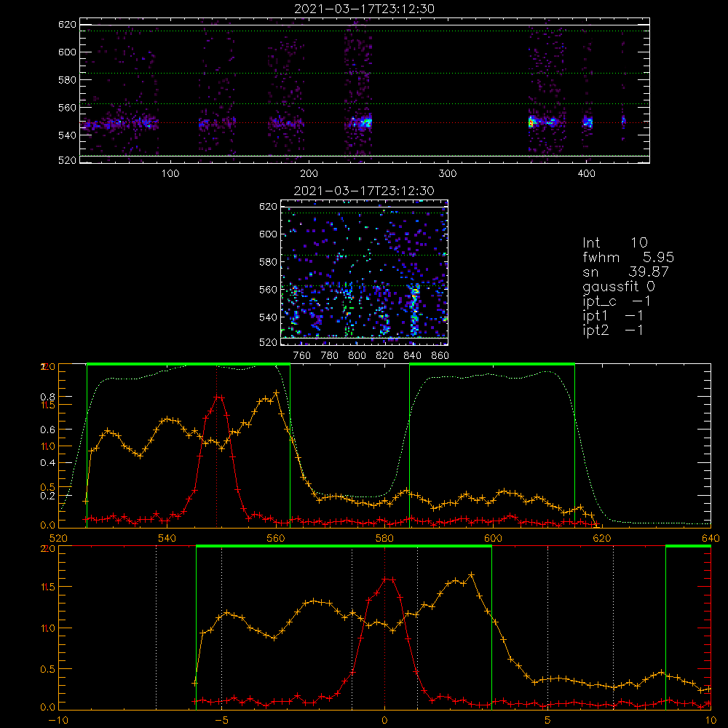Click the 'ipt1 -1' parameter line
728x728 pixels.
coord(612,316)
